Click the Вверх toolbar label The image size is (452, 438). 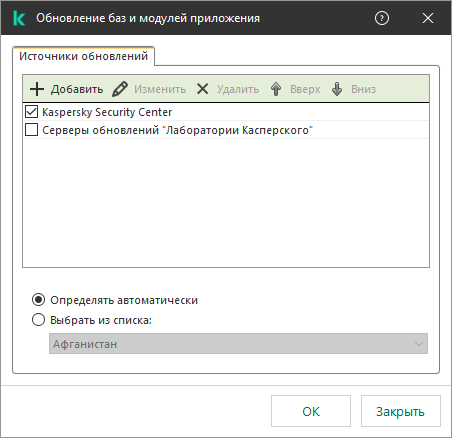305,89
